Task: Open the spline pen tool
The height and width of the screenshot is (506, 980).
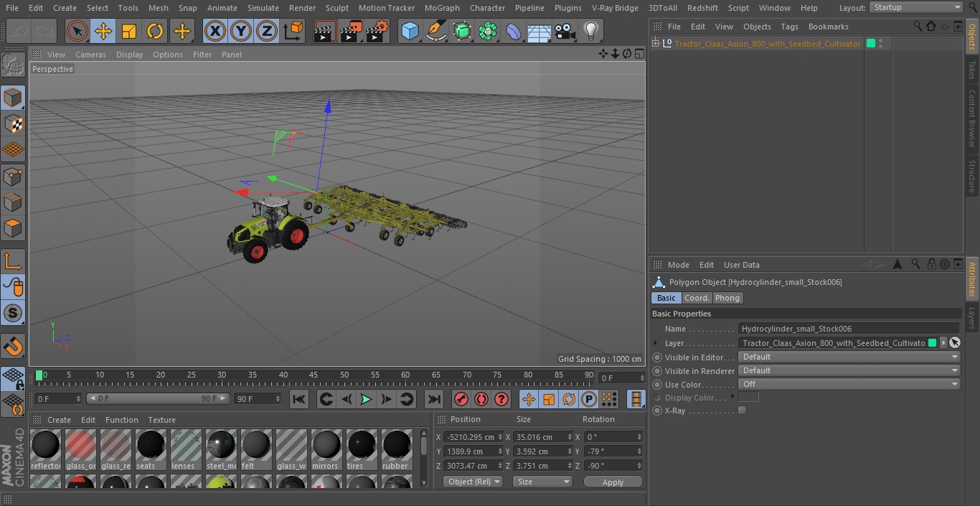Action: point(435,31)
